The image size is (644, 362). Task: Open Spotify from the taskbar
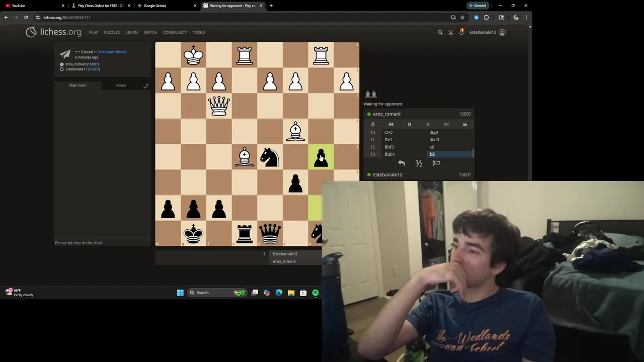[x=315, y=293]
